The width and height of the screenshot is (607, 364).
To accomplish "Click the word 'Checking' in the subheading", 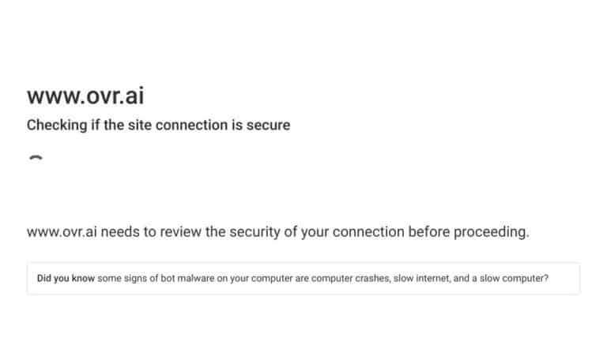I will [57, 125].
